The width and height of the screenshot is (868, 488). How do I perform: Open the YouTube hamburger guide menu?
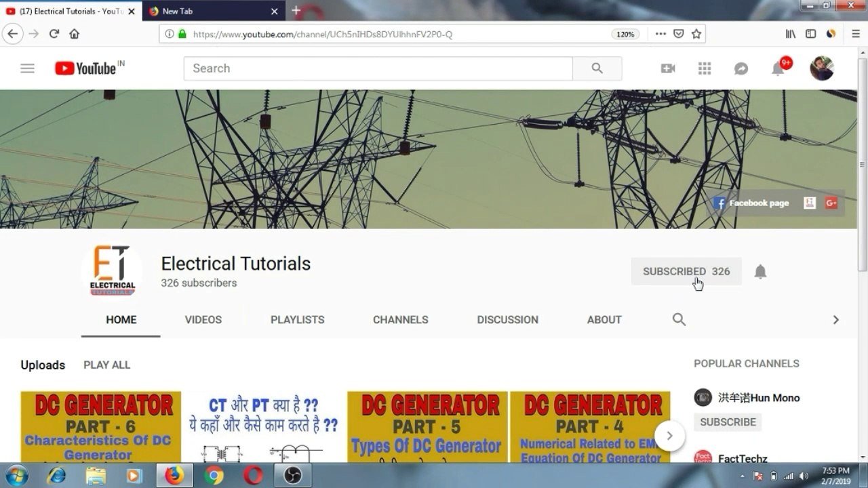27,68
